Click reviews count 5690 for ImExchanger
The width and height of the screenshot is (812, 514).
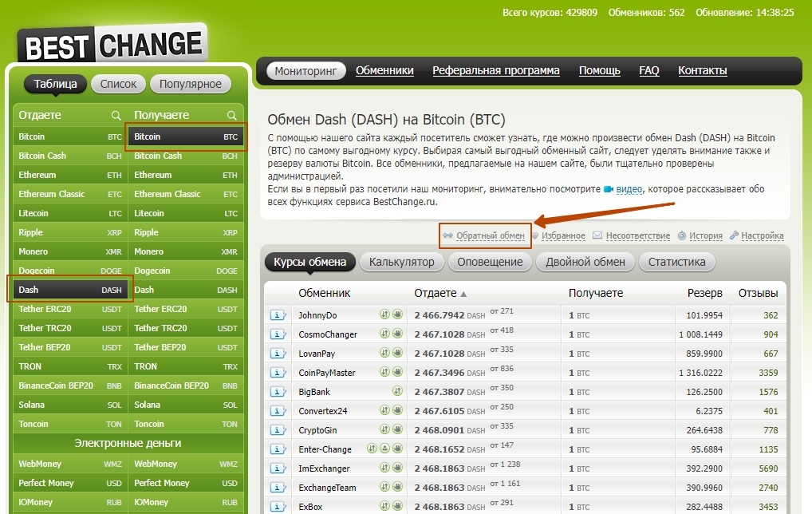pos(768,469)
